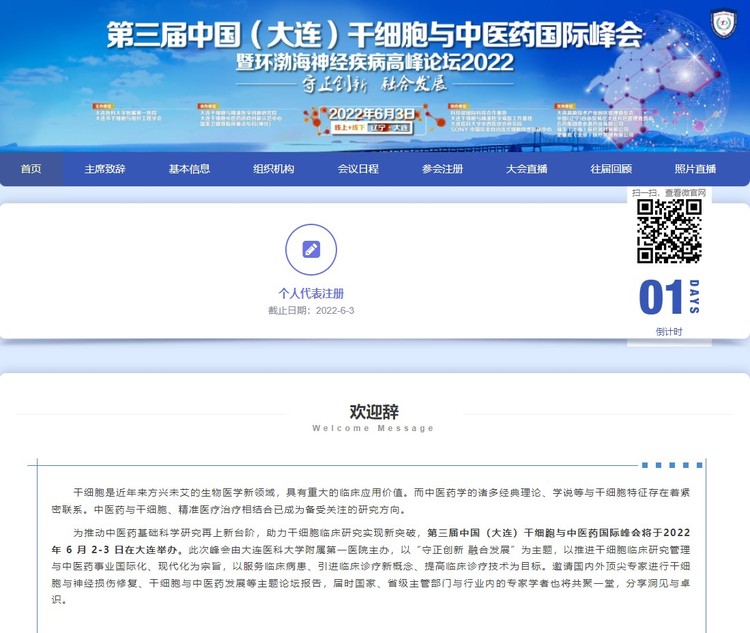Open 组织机构 navigation item
The height and width of the screenshot is (633, 750).
[x=274, y=169]
